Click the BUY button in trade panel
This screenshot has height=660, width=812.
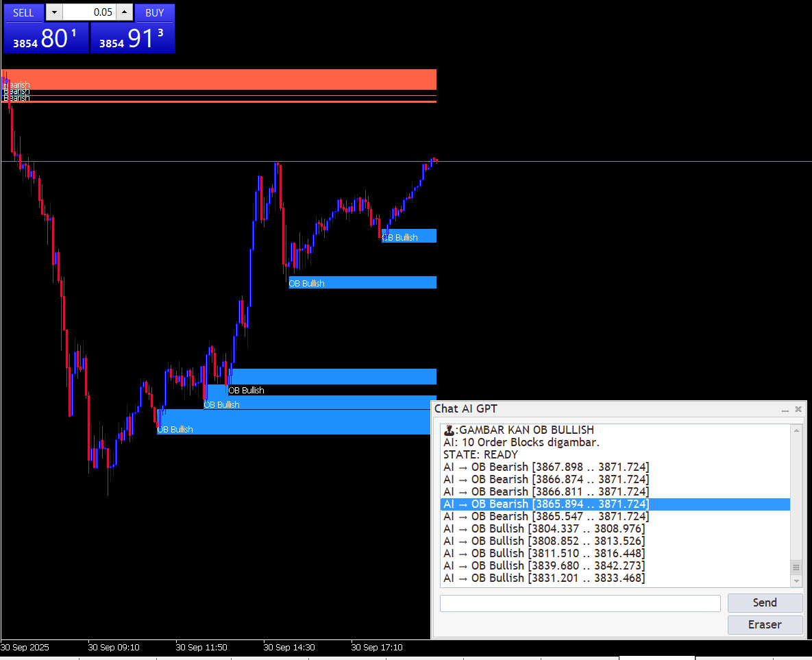[154, 12]
